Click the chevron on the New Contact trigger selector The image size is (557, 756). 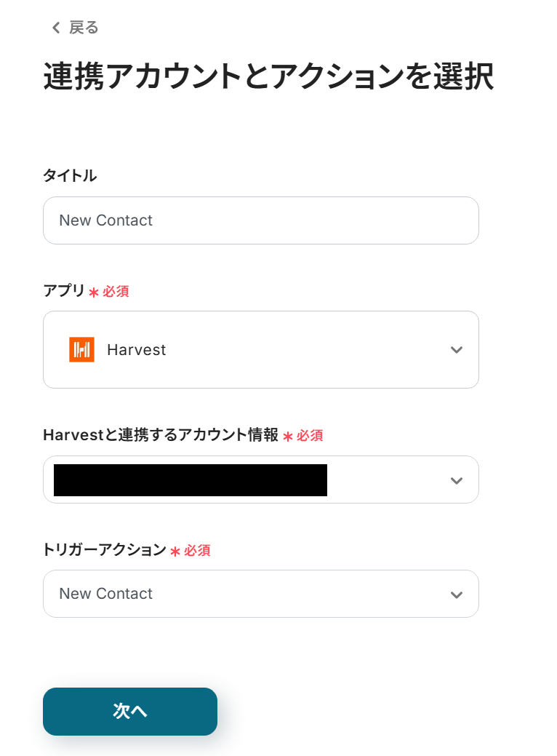point(457,594)
